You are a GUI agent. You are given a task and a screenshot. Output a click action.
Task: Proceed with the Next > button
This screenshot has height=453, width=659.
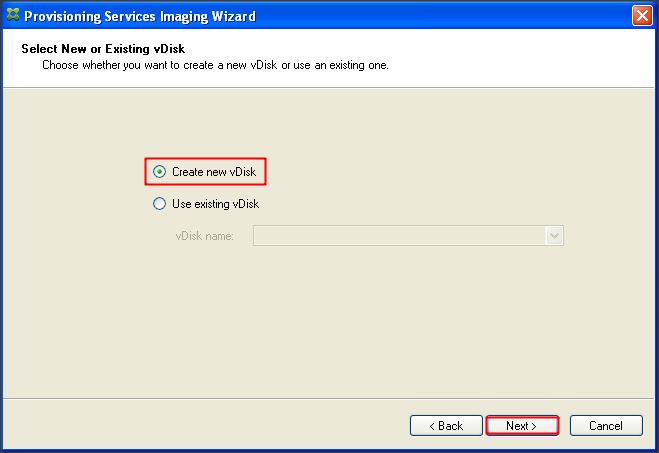pos(521,425)
